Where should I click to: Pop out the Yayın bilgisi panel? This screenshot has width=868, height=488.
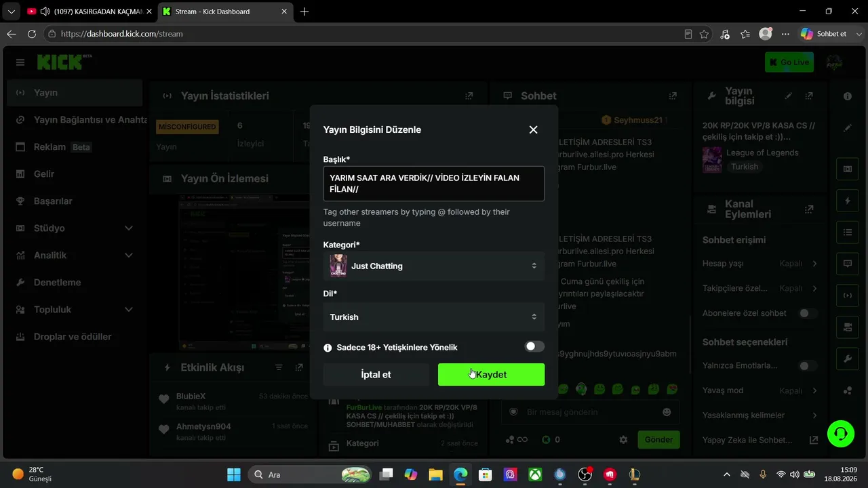(809, 96)
